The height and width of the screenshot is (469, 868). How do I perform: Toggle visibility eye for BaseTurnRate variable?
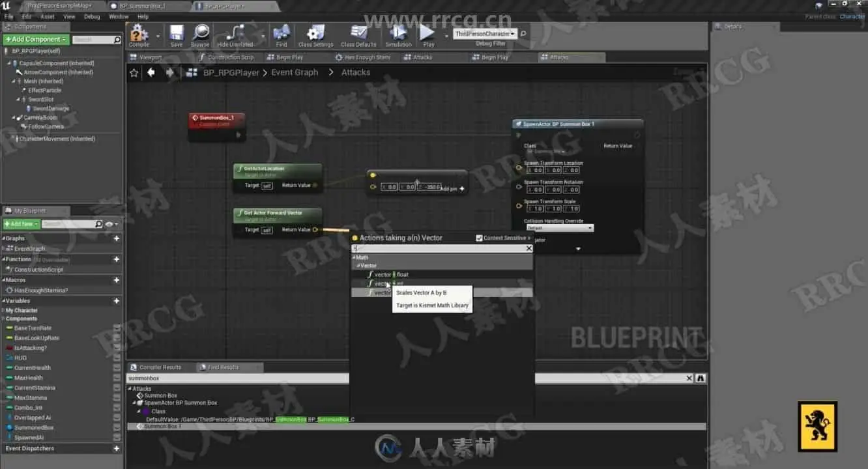click(117, 328)
